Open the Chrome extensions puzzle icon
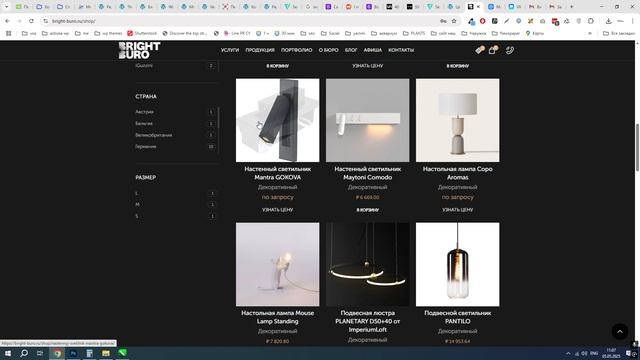This screenshot has height=360, width=640. pyautogui.click(x=591, y=21)
